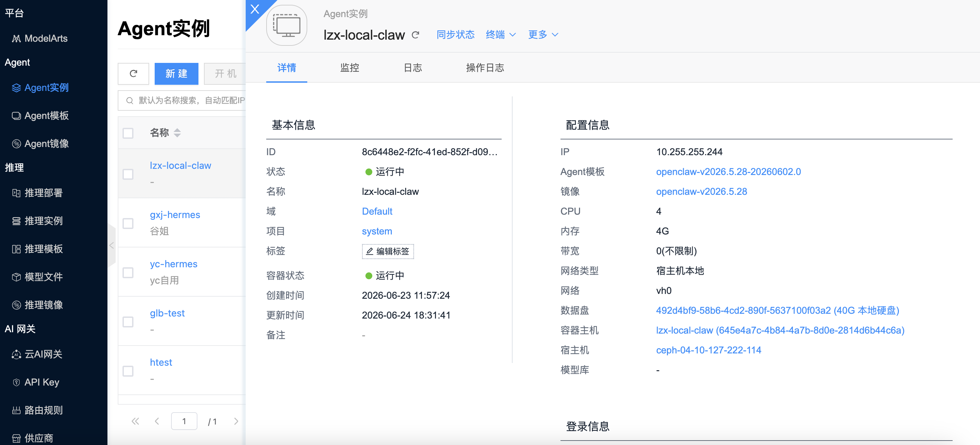The image size is (980, 445).
Task: Check the select-all checkbox in table header
Action: pos(128,133)
